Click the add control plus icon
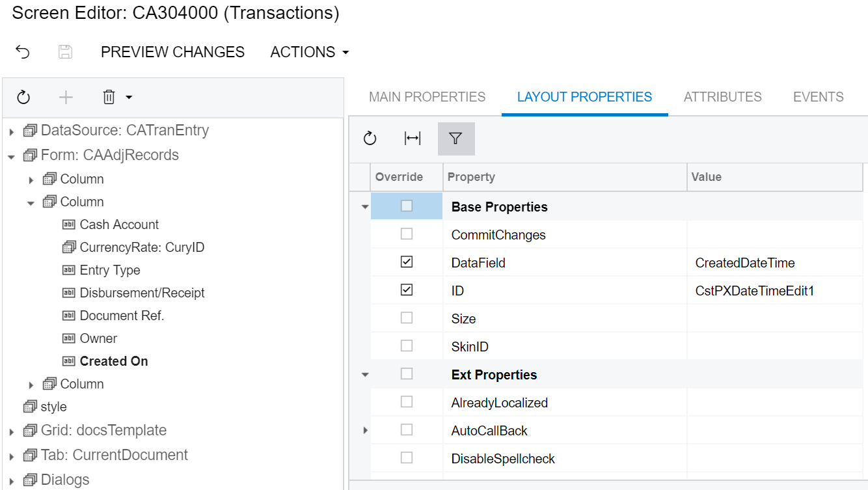The height and width of the screenshot is (490, 868). point(66,98)
